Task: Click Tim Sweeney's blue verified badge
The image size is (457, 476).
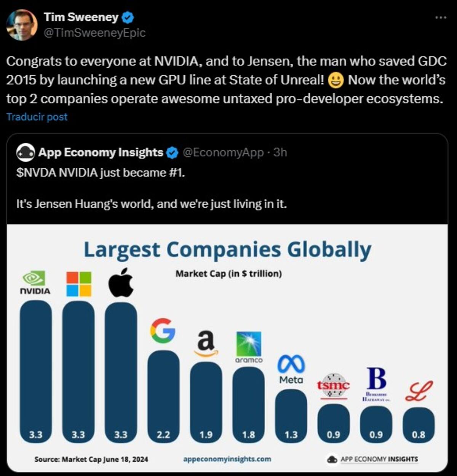Action: pyautogui.click(x=128, y=17)
